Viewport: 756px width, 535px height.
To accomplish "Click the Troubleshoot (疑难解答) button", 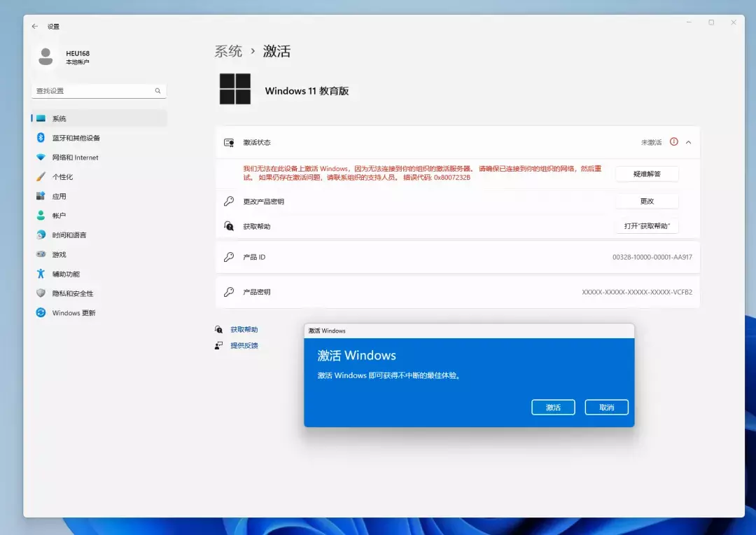I will [x=647, y=174].
